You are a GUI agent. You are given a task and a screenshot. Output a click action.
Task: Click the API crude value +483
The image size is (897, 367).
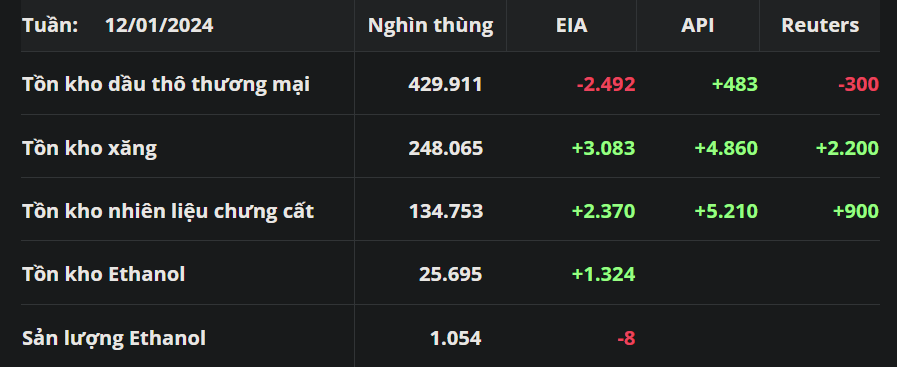click(x=735, y=85)
